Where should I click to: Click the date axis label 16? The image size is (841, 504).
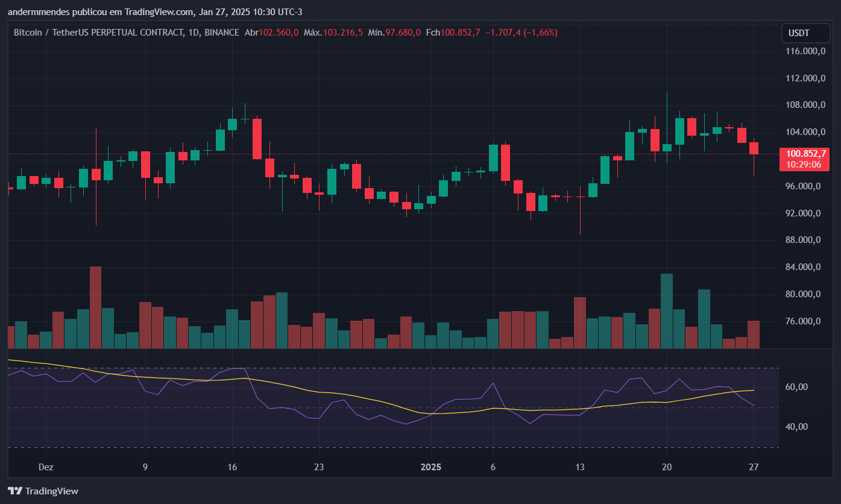233,467
